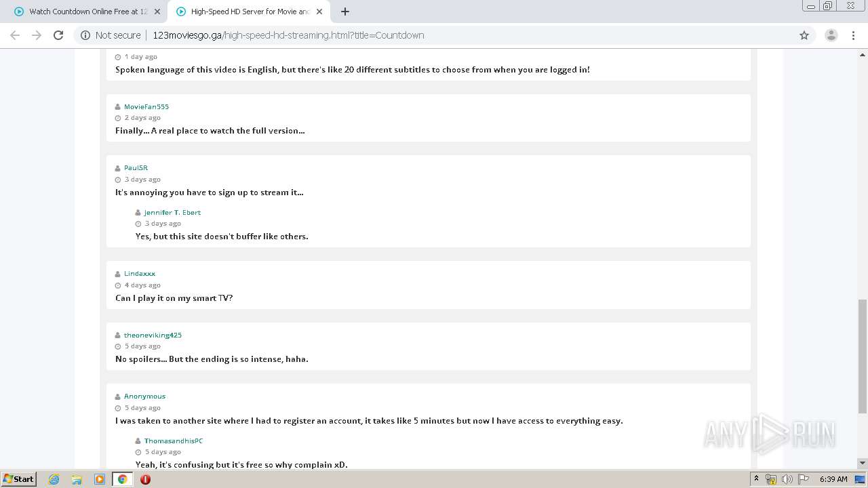Click clock icon next to 4 days ago

click(118, 285)
